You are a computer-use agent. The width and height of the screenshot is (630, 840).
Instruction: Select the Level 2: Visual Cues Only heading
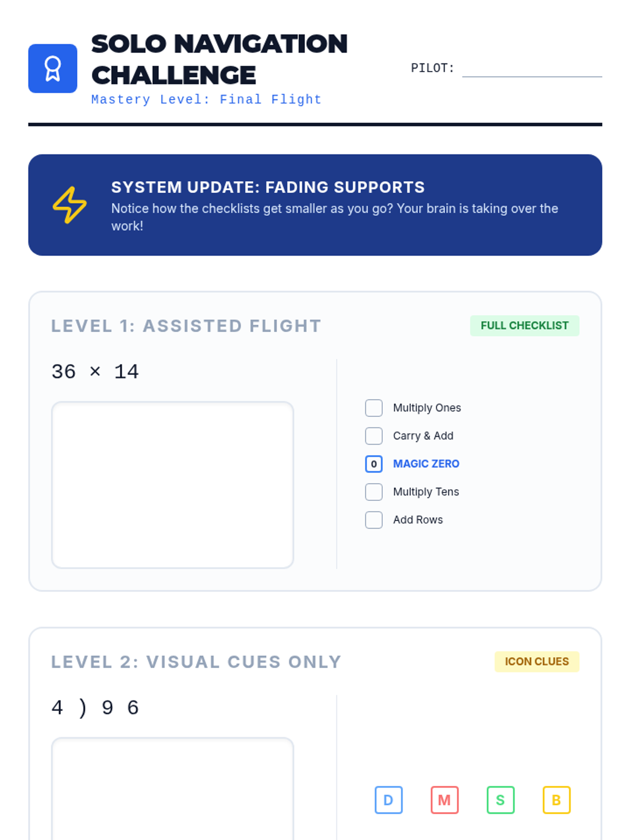196,662
